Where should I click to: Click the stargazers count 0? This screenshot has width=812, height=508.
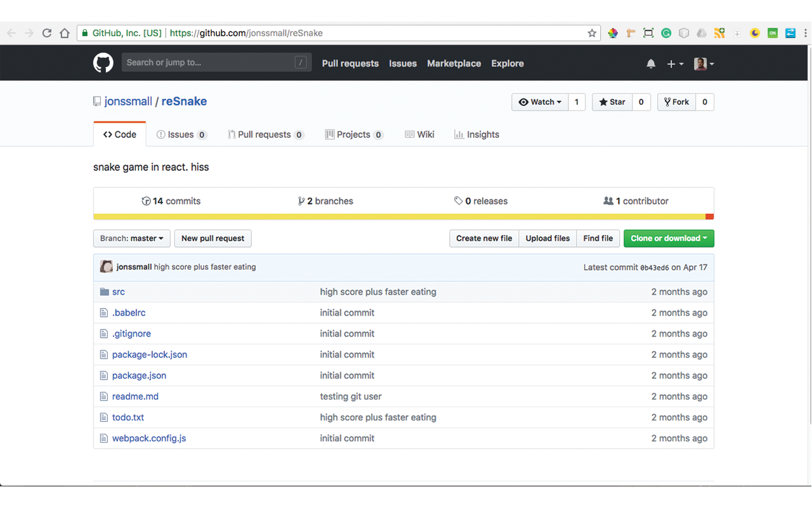click(x=641, y=102)
